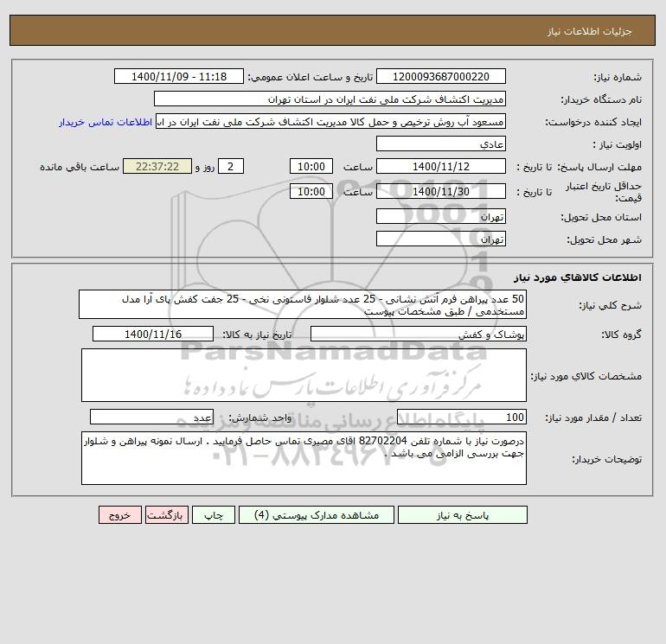The width and height of the screenshot is (666, 644).
Task: Click the تاریخ و ساعت اعلان عمومی label
Action: click(x=311, y=77)
